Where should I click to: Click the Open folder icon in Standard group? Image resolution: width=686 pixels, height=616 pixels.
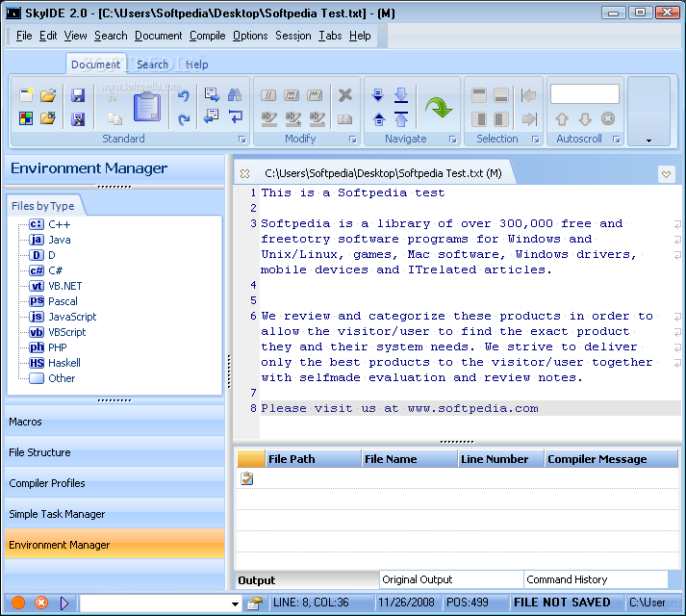pos(48,95)
